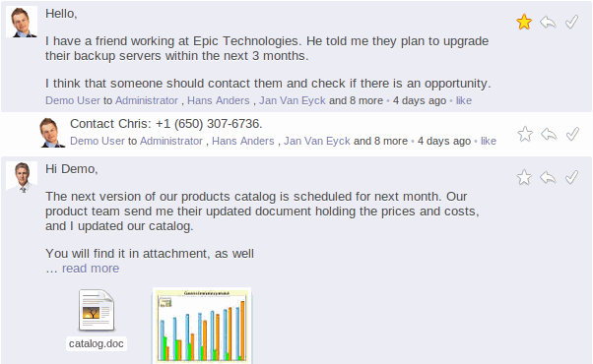Mark the Epic Technologies message as read

pyautogui.click(x=571, y=22)
